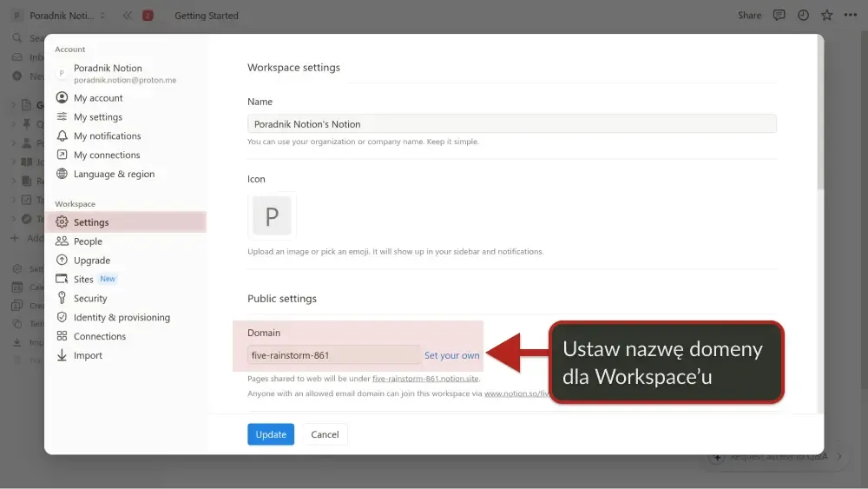Click the Security key icon
The width and height of the screenshot is (868, 489).
pos(62,298)
